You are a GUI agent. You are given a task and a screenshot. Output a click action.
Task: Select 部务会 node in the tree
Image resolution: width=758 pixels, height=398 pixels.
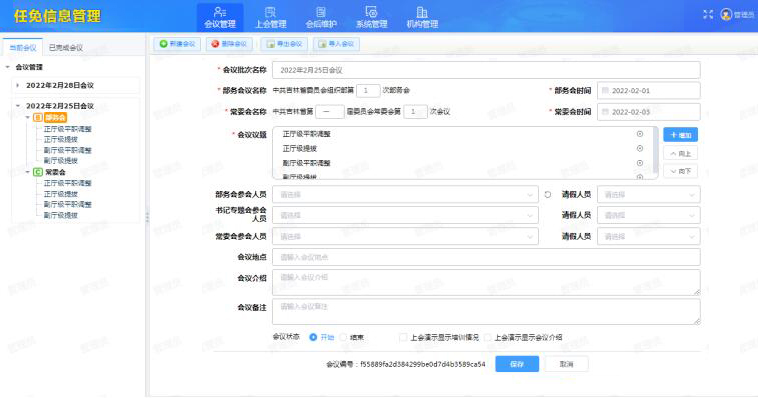tap(55, 118)
